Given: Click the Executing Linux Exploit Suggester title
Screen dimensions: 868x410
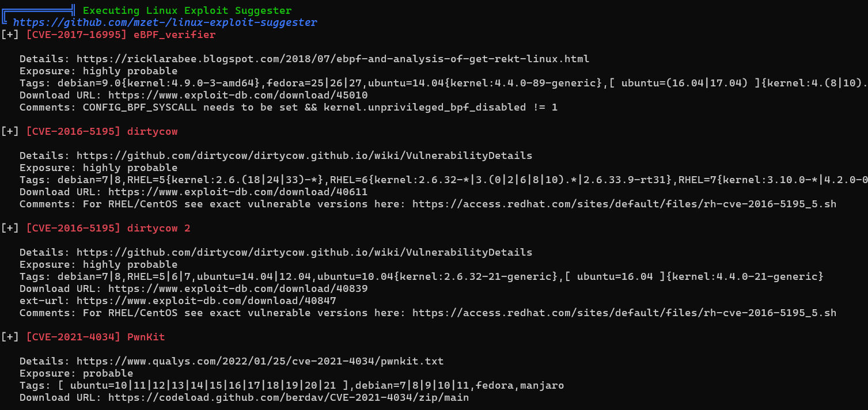Looking at the screenshot, I should pos(187,10).
